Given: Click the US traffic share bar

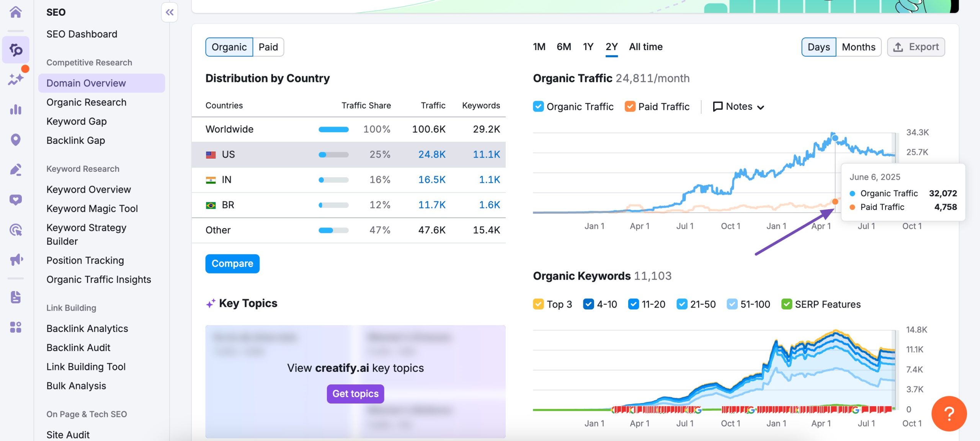Looking at the screenshot, I should point(333,155).
